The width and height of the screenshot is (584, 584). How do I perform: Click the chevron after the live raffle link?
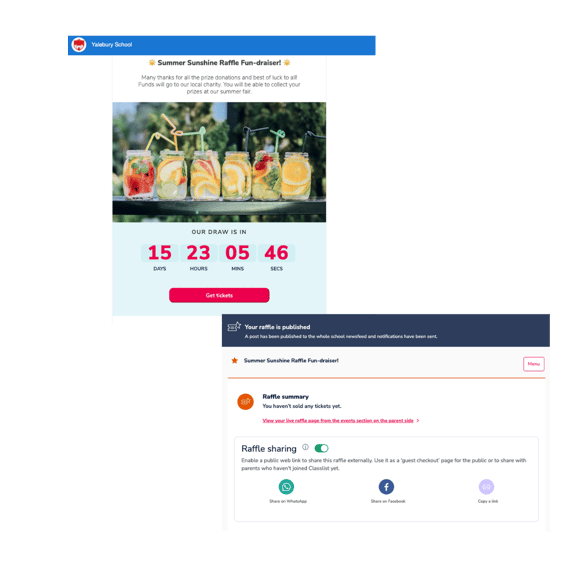coord(418,420)
